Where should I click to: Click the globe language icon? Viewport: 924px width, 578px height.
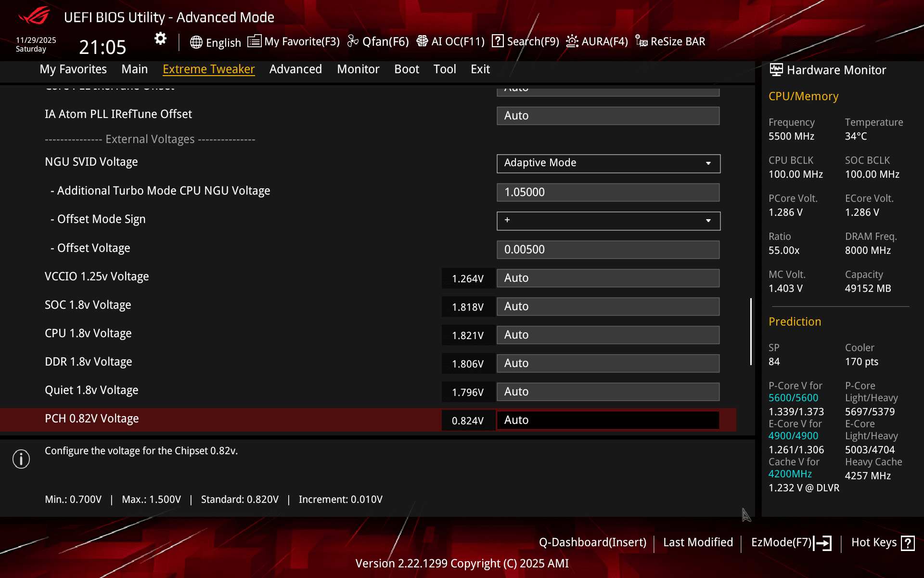[196, 42]
